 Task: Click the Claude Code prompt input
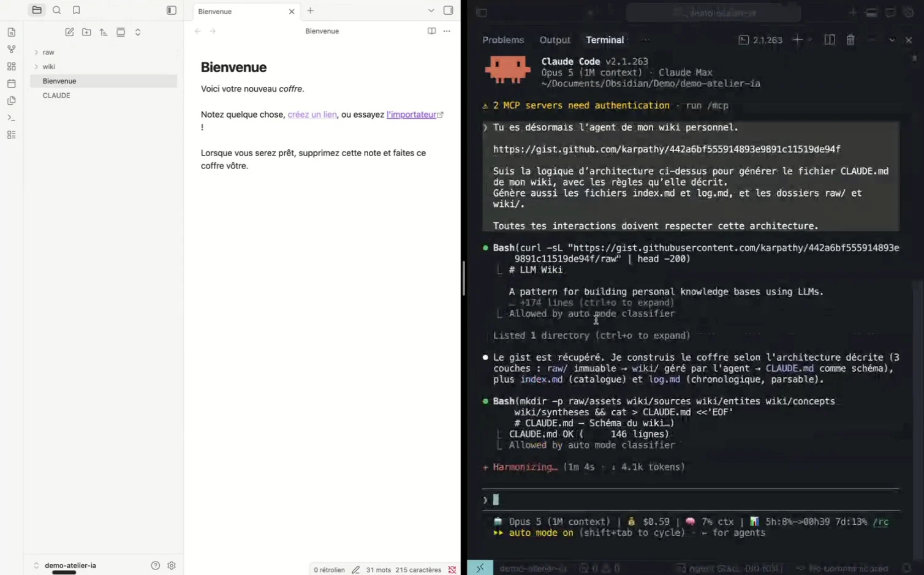click(691, 500)
